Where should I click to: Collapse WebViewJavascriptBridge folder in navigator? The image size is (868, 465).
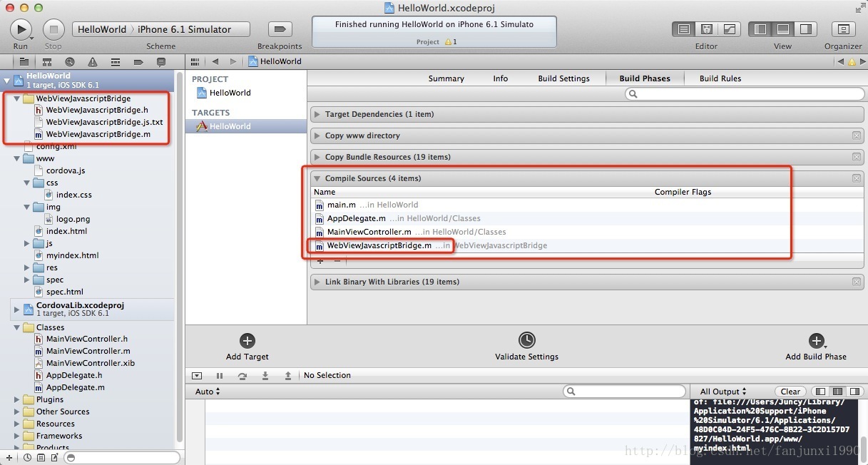pyautogui.click(x=16, y=98)
